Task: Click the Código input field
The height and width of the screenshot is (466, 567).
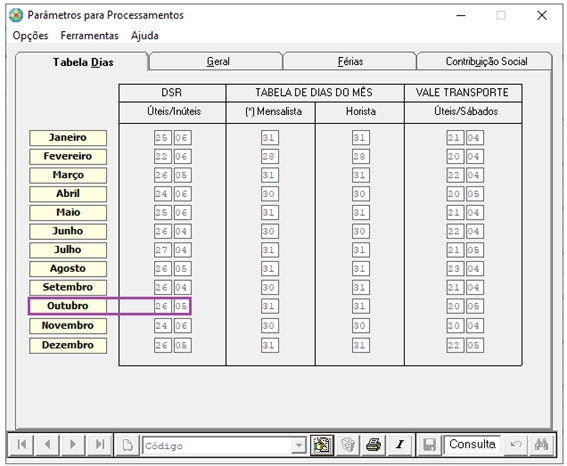Action: pyautogui.click(x=217, y=445)
